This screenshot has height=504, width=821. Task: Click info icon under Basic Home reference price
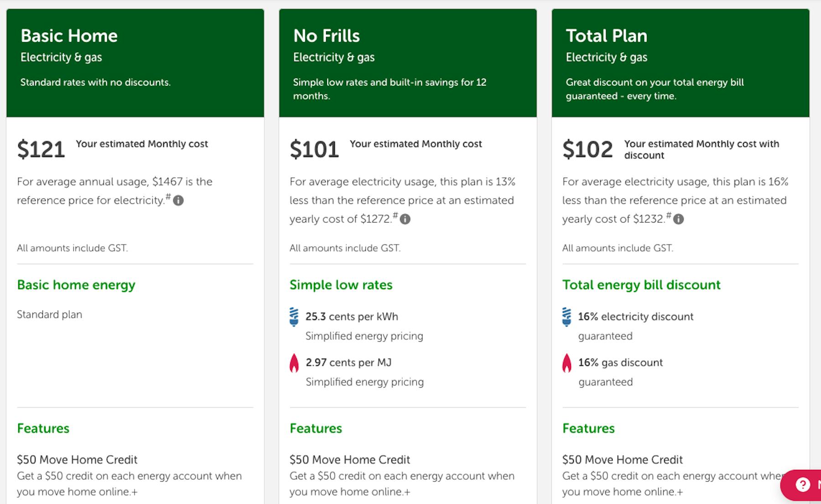[x=178, y=200]
